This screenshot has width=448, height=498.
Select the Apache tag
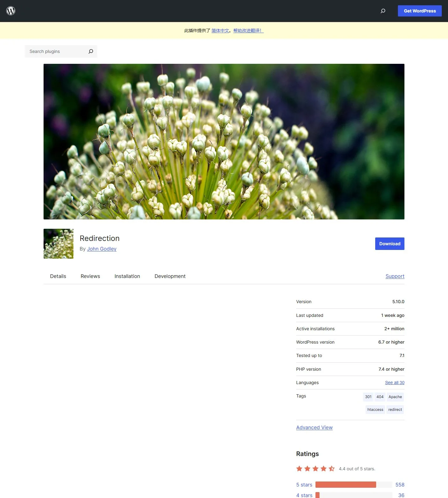point(395,397)
